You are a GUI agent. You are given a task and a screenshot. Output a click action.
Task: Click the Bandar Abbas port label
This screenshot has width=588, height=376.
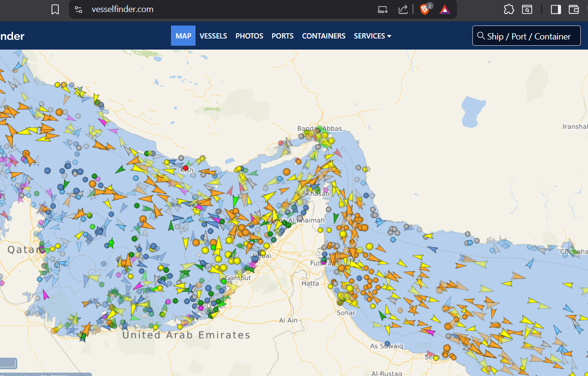pos(320,129)
